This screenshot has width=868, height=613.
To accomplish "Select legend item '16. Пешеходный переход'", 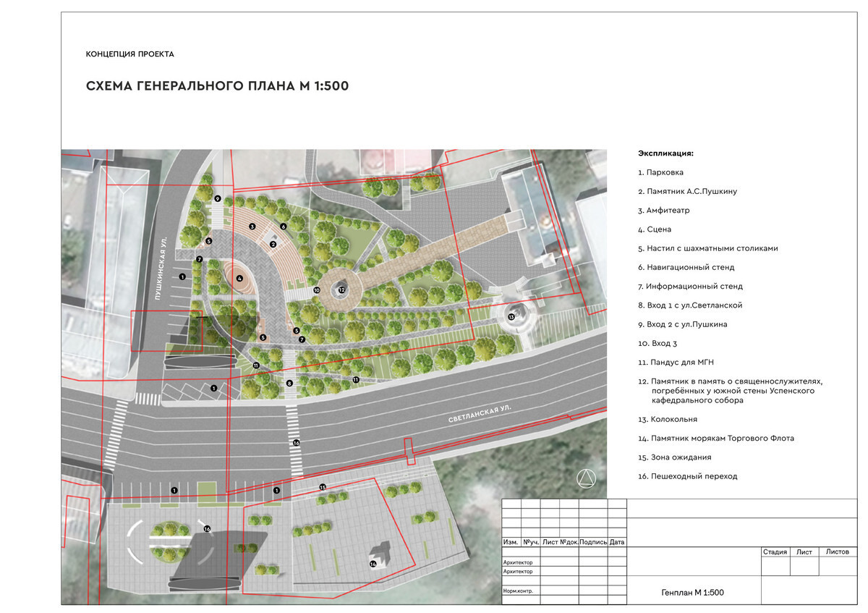I will tap(688, 476).
